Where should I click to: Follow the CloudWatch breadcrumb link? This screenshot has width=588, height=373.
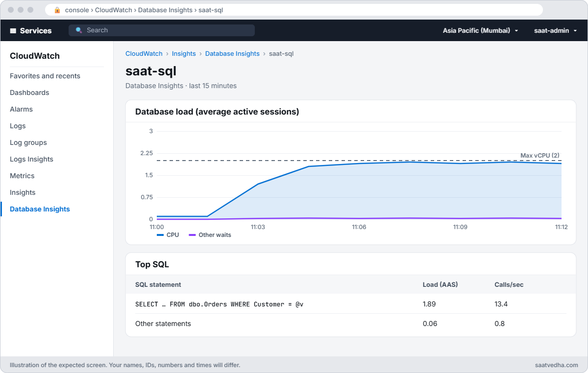[x=144, y=54]
